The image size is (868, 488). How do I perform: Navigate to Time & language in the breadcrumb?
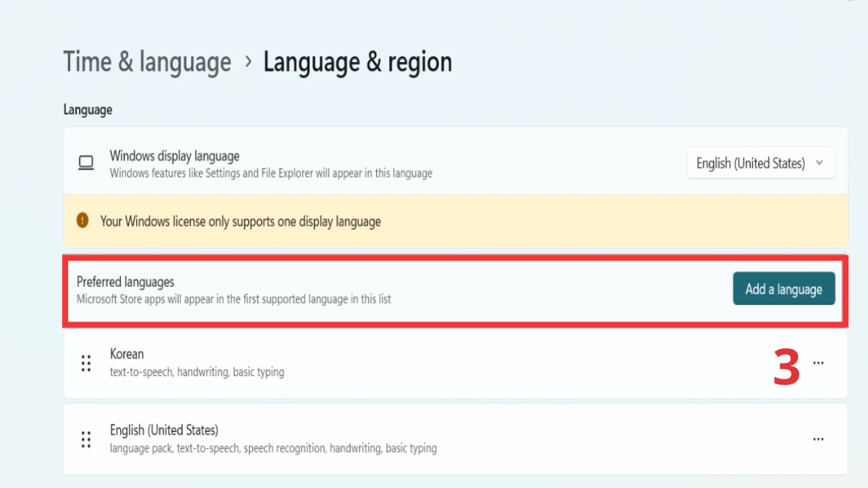147,62
